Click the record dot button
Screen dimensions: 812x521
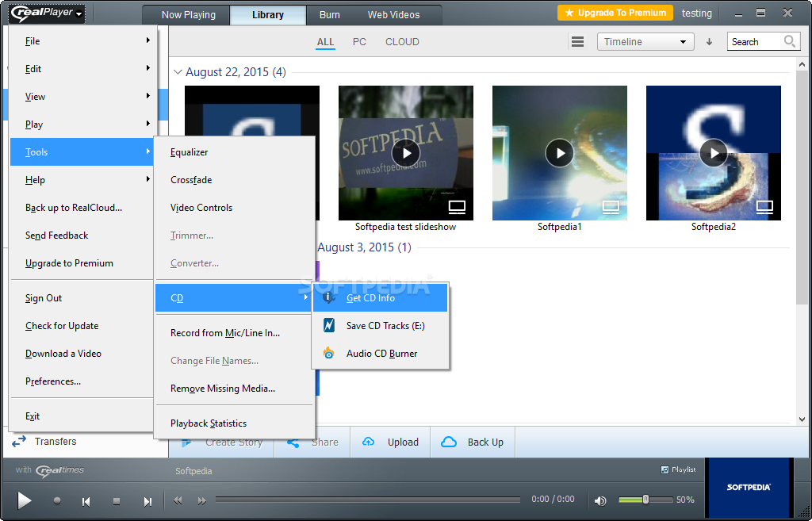(57, 501)
